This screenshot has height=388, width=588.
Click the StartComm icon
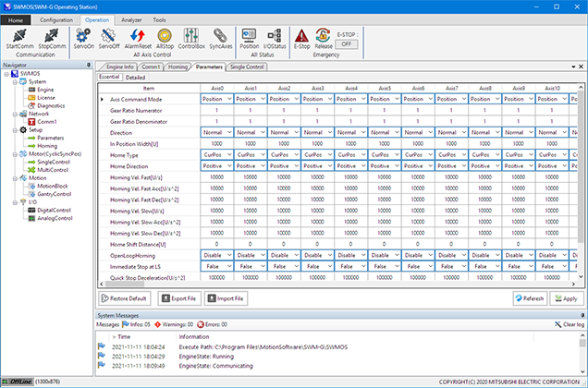(19, 35)
